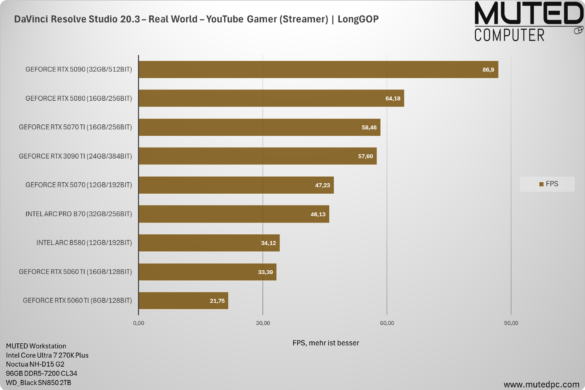Click the GEFORCE RTX 5090 (32GB/512BIT) label
The width and height of the screenshot is (585, 390).
point(79,69)
